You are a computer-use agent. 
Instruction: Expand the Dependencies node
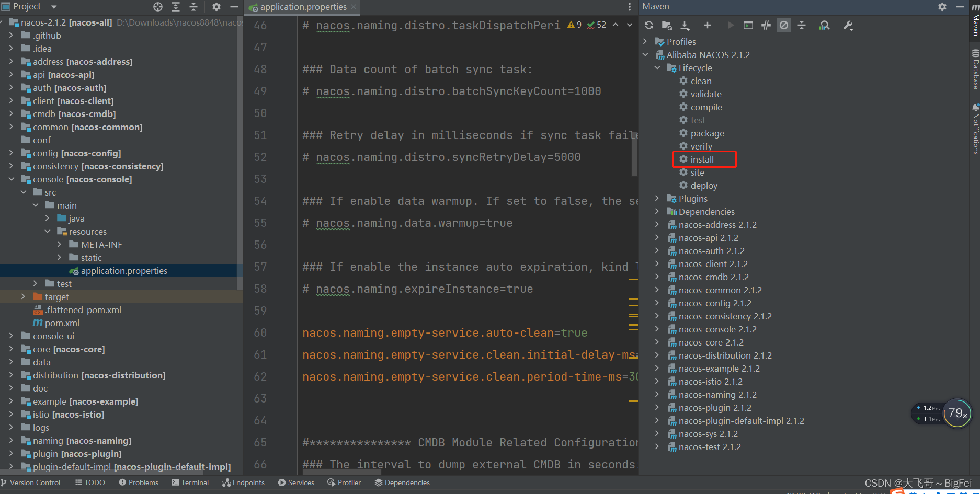coord(657,211)
